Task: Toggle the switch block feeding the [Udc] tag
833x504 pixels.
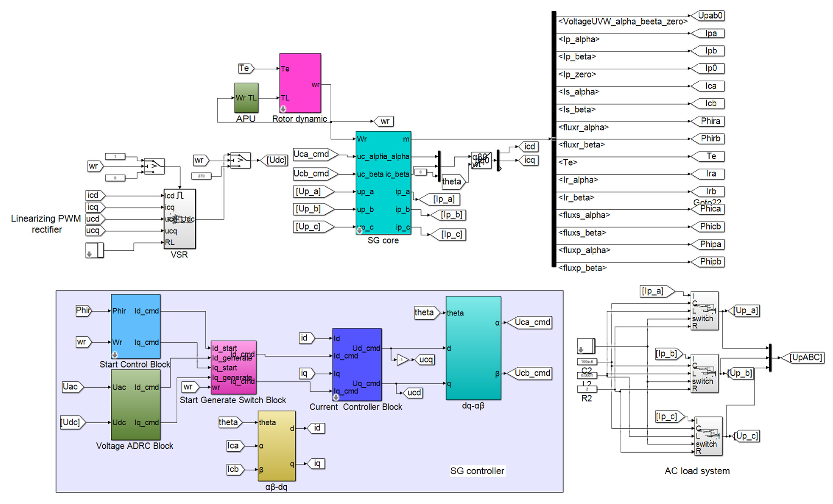Action: (x=240, y=160)
